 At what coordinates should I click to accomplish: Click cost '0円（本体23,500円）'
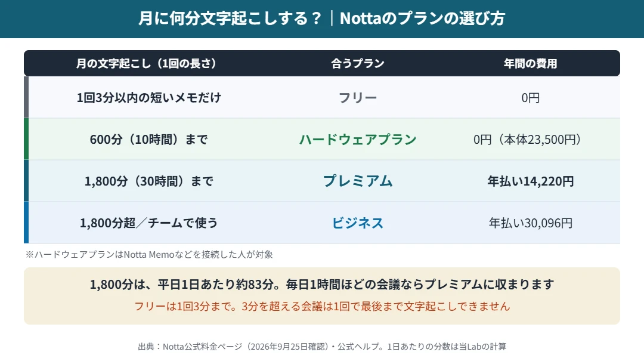click(527, 140)
